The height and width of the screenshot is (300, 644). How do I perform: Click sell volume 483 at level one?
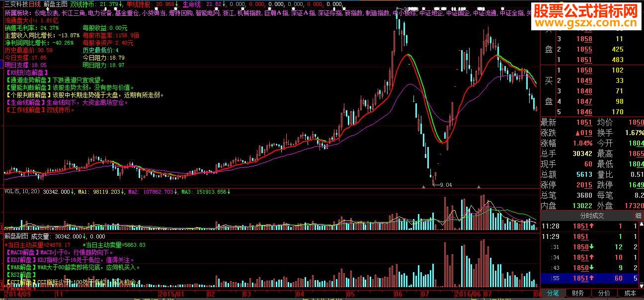point(618,60)
